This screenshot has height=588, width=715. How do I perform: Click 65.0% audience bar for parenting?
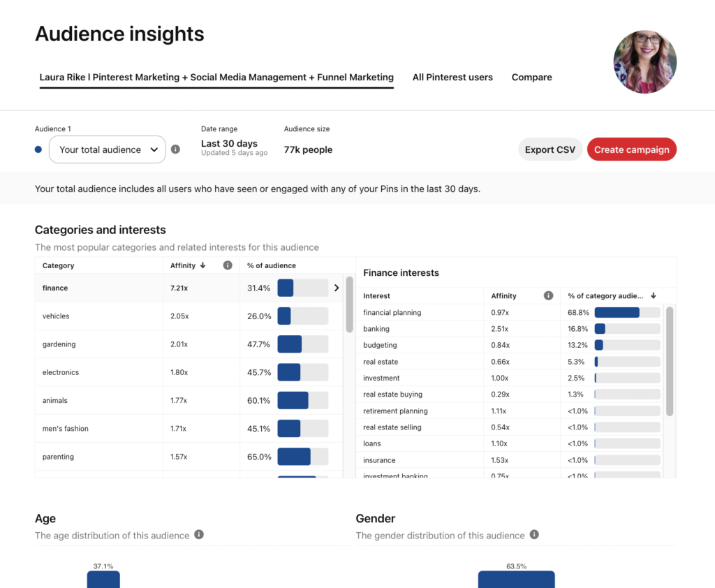[x=303, y=457]
